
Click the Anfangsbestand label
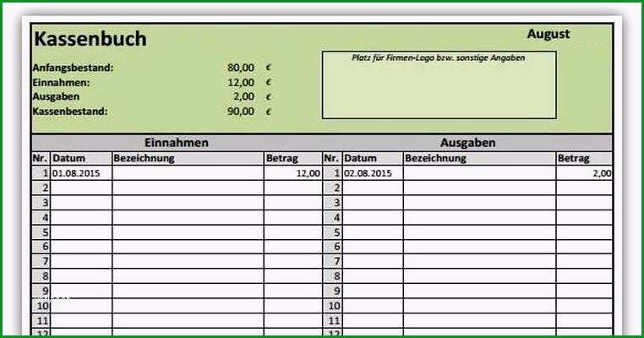coord(74,68)
